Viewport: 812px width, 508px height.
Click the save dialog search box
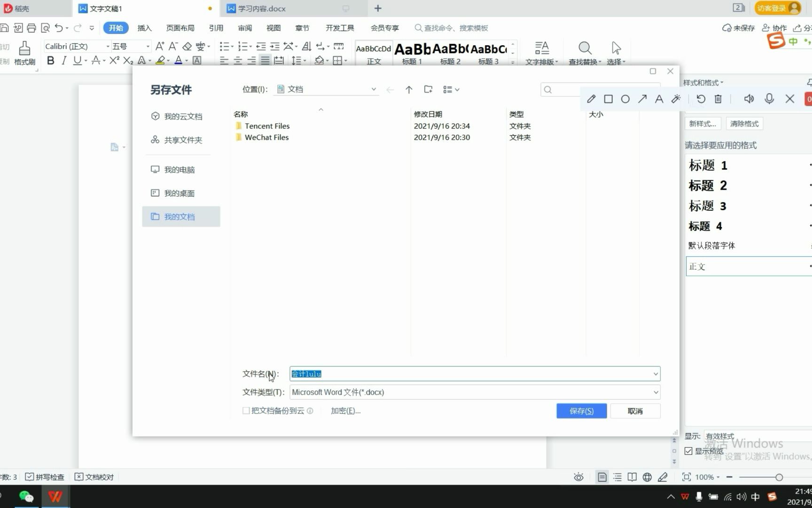[600, 89]
